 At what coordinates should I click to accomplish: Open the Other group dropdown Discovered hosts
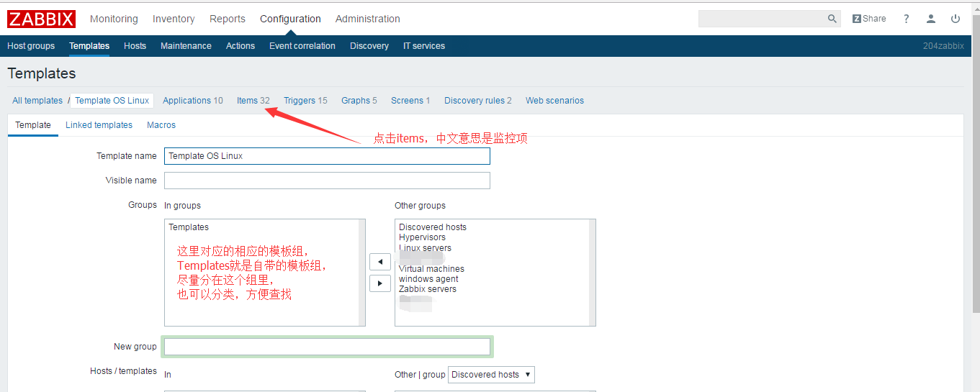point(491,375)
